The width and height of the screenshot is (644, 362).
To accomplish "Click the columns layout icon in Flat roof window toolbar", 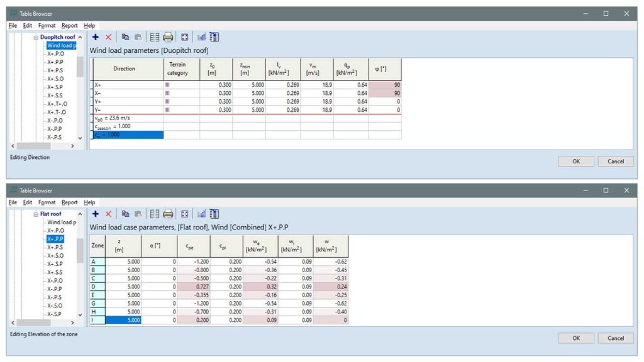I will (155, 214).
